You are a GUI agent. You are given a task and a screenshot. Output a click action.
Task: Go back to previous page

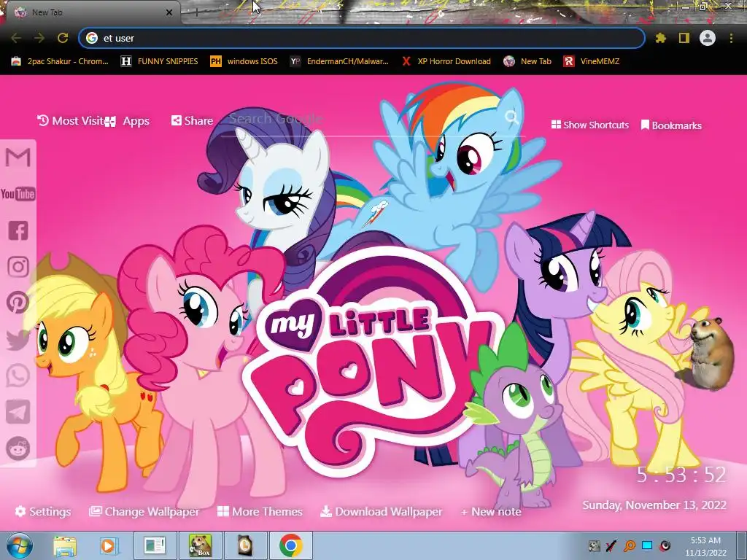coord(16,38)
